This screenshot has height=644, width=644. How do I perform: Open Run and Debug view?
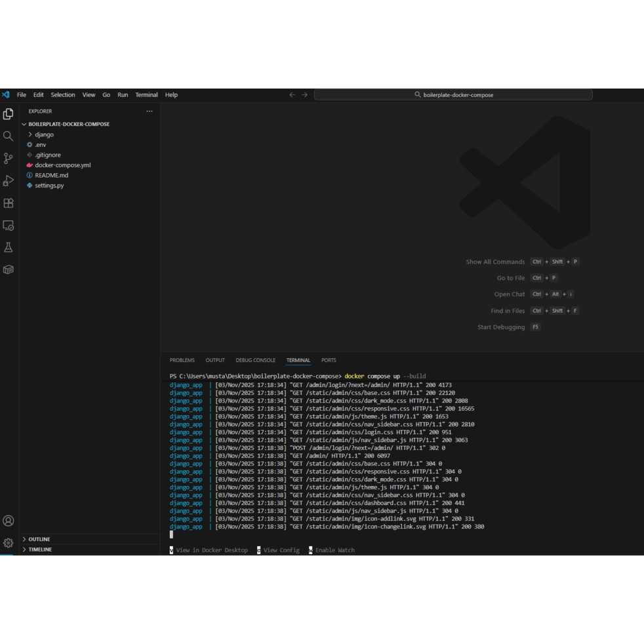(x=9, y=181)
